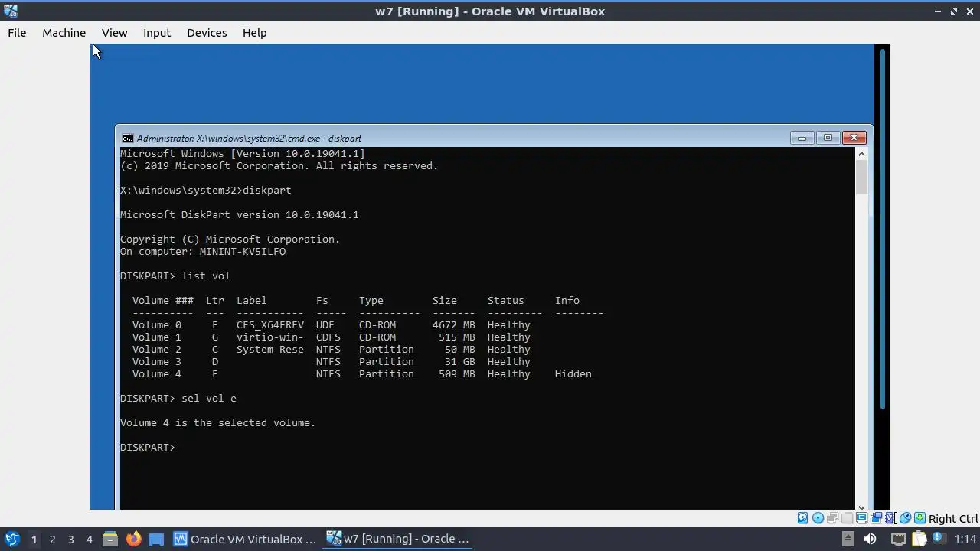This screenshot has width=980, height=551.
Task: Click the 'Status' column header in table
Action: pyautogui.click(x=506, y=301)
